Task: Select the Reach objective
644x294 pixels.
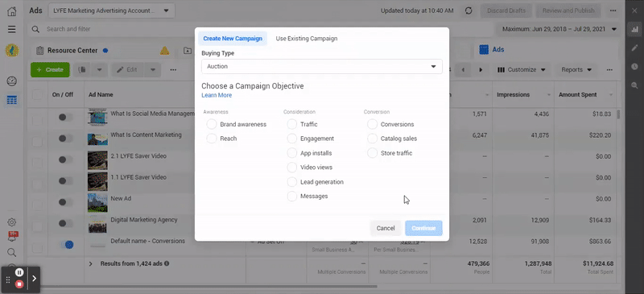Action: (x=212, y=139)
